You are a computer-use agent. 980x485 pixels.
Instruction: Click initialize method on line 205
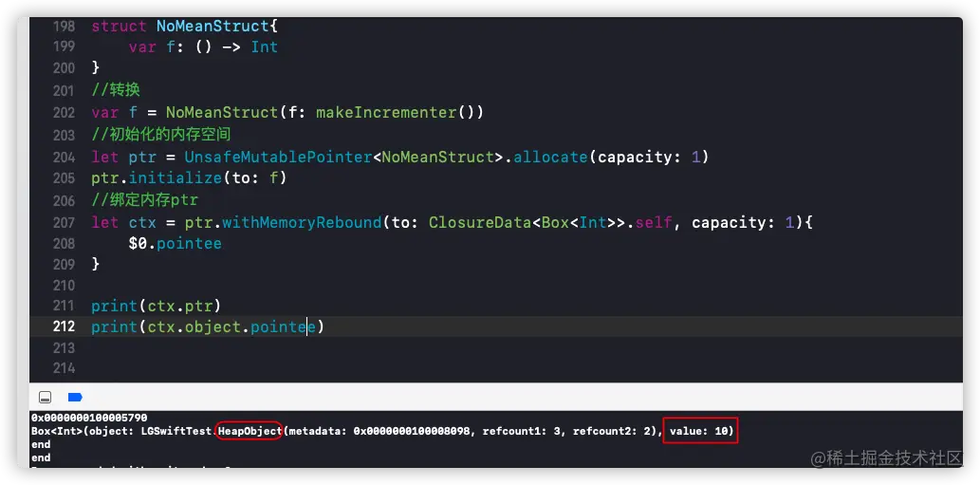(175, 178)
